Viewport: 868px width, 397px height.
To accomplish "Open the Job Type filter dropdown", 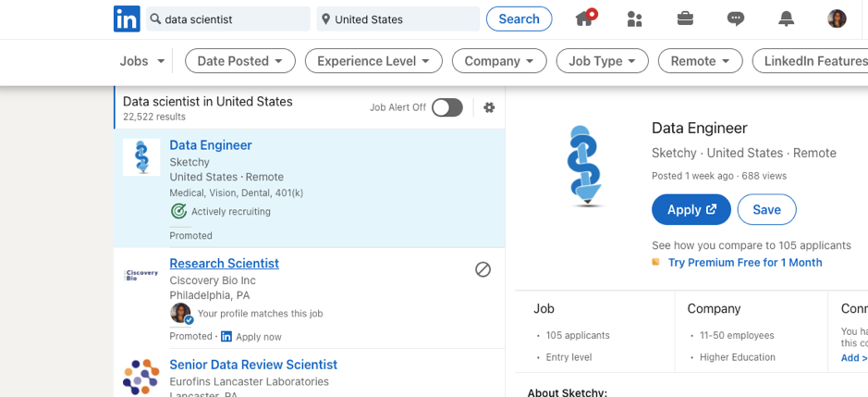I will tap(603, 61).
